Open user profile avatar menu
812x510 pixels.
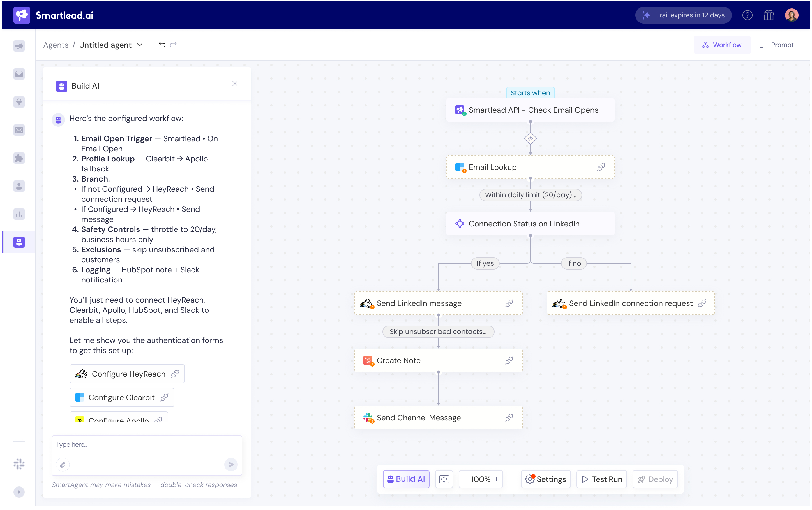click(792, 15)
